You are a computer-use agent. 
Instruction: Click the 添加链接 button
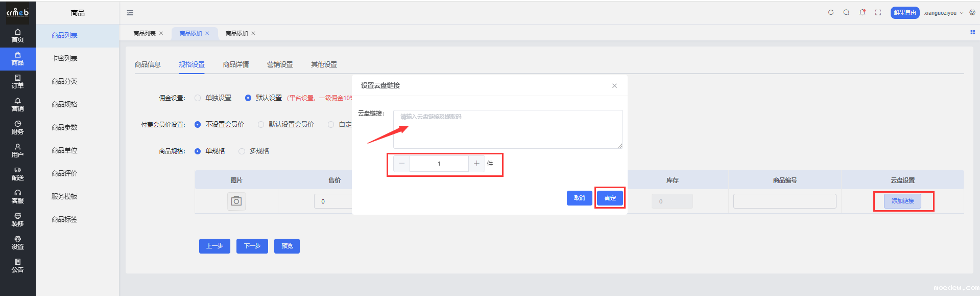(x=902, y=201)
